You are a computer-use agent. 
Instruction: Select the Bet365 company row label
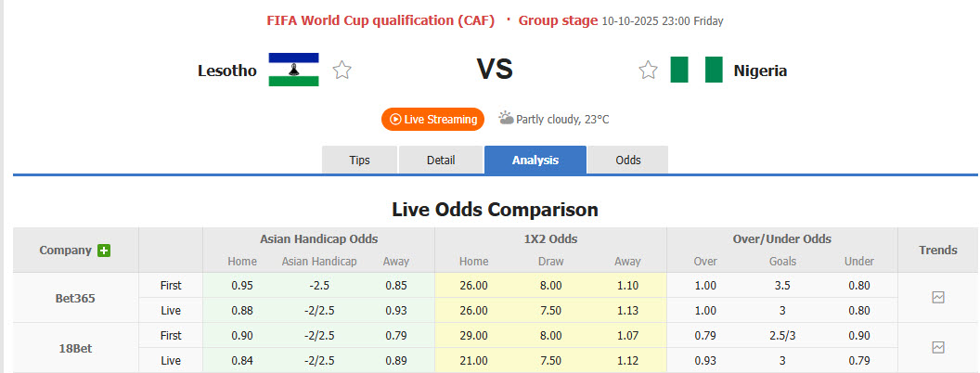75,298
